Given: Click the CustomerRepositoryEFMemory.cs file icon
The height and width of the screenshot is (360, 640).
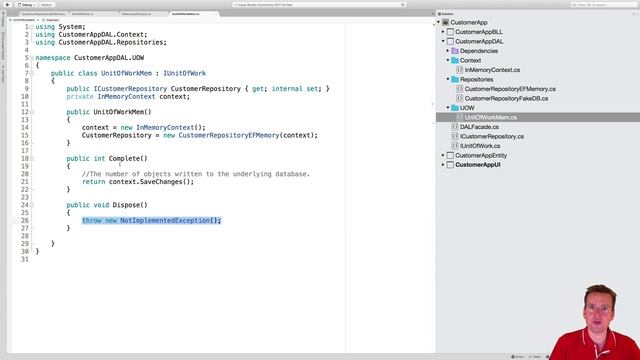Looking at the screenshot, I should click(460, 89).
